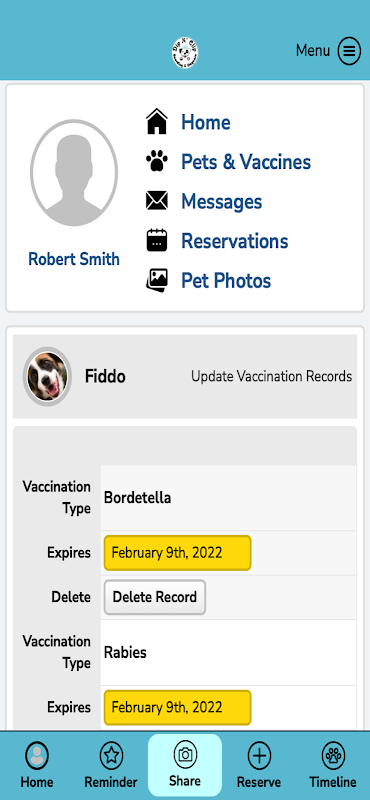
Task: Click the paw icon beside Pets & Vaccines
Action: tap(157, 162)
